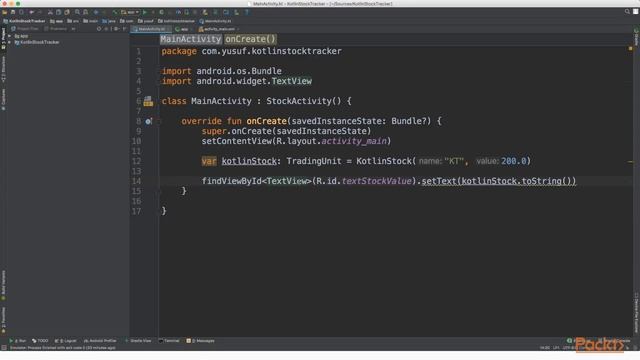The height and width of the screenshot is (360, 640).
Task: Toggle the Project side panel tab
Action: pyautogui.click(x=3, y=38)
